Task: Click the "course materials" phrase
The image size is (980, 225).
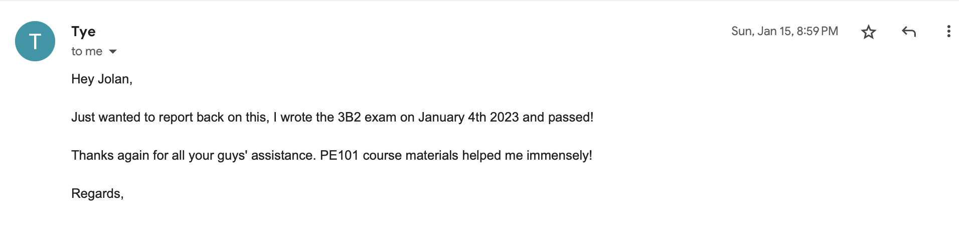Action: pos(410,156)
